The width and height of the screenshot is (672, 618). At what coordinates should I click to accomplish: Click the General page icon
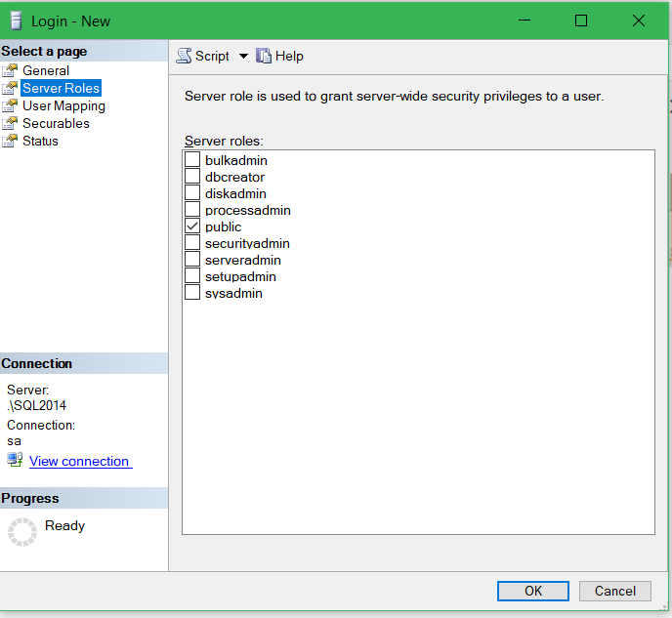pos(11,70)
